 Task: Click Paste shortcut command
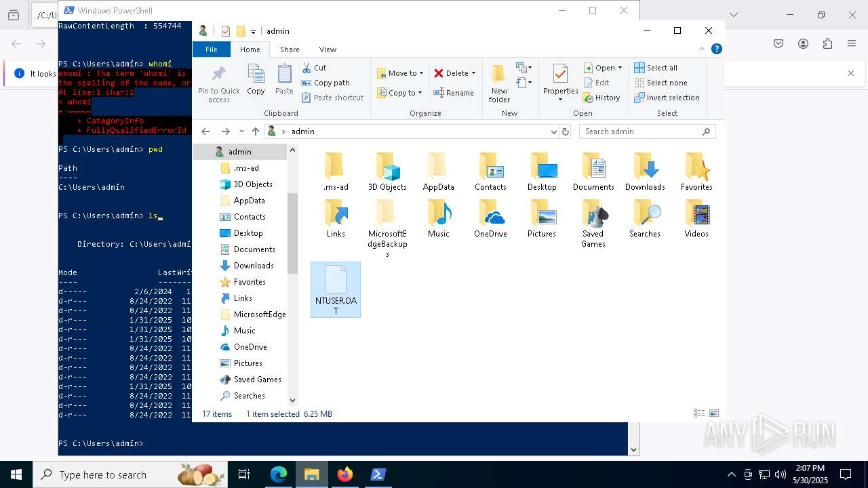(x=332, y=98)
